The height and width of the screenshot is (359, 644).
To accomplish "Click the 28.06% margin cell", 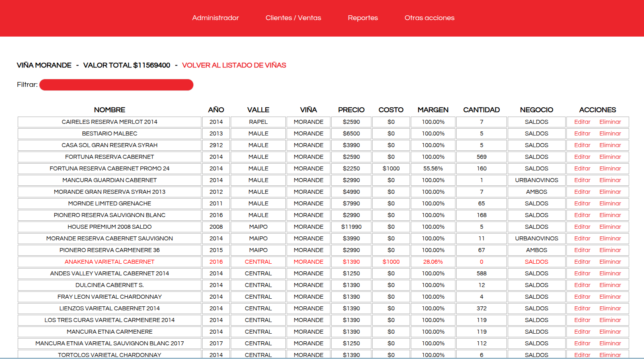I will coord(433,262).
